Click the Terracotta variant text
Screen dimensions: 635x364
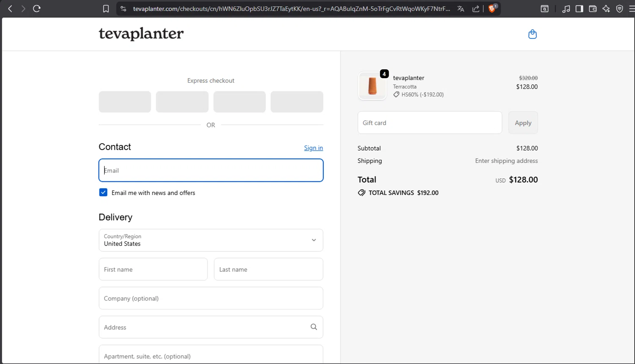click(405, 87)
